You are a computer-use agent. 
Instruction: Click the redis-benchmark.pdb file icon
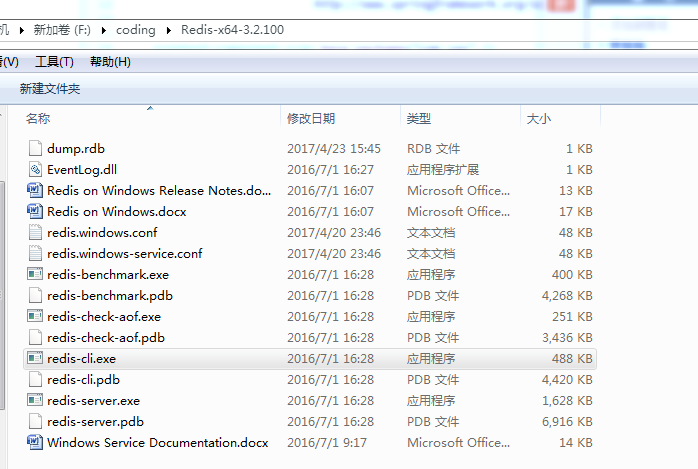(35, 295)
